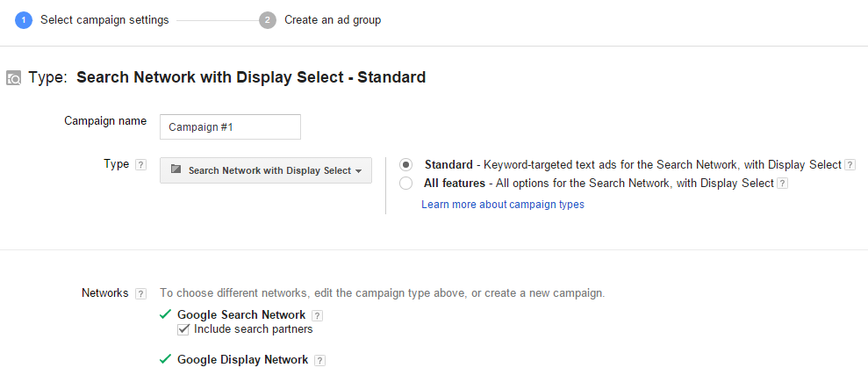Image resolution: width=868 pixels, height=375 pixels.
Task: Open the Search Network with Display Select dropdown
Action: point(266,170)
